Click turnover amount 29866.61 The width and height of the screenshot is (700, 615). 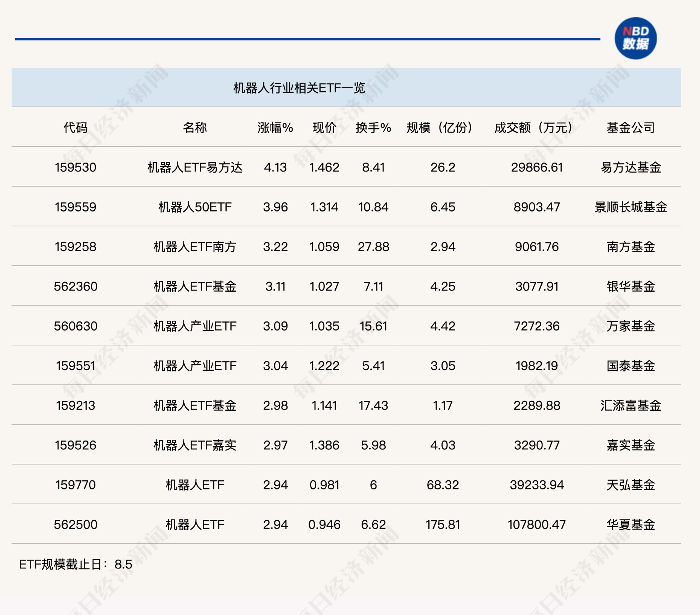tap(537, 167)
